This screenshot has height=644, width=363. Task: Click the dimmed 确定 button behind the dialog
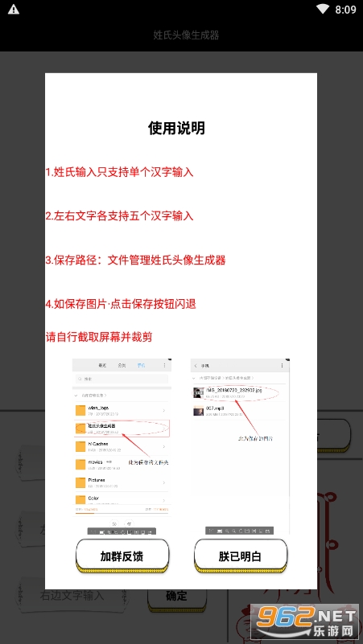point(177,597)
